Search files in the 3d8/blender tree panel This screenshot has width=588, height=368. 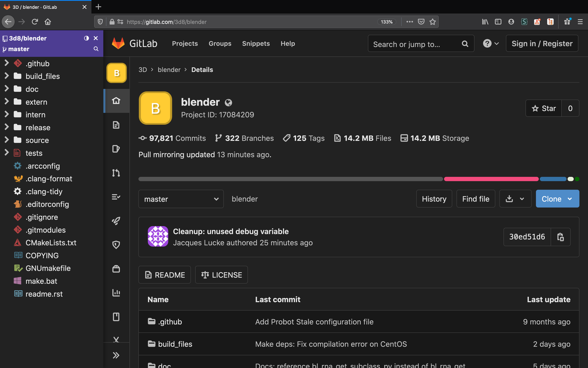coord(96,49)
